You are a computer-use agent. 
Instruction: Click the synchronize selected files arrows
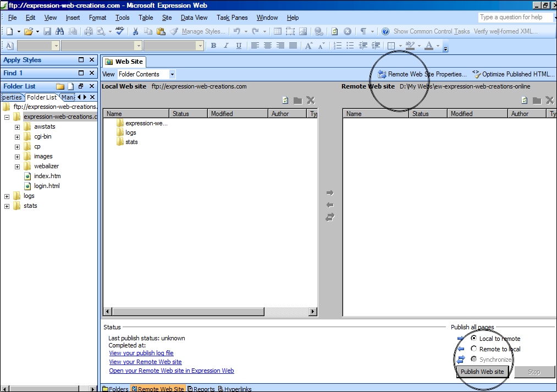point(330,217)
